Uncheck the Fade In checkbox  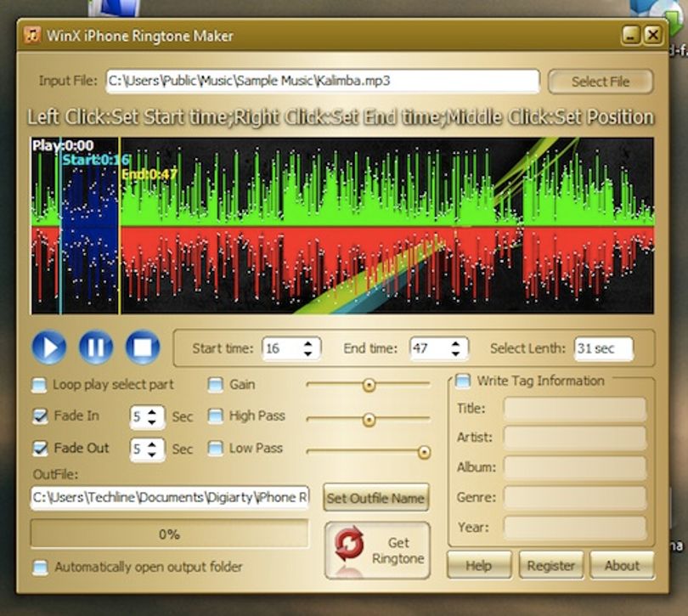click(40, 415)
